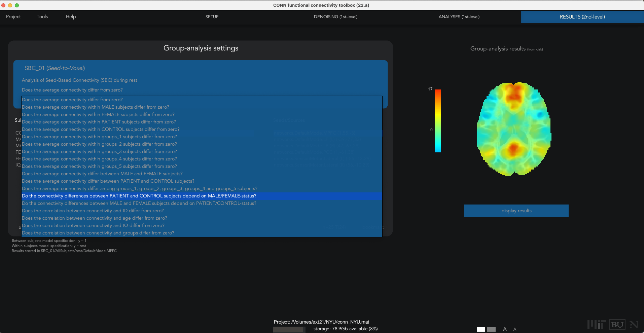Viewport: 644px width, 333px height.
Task: Click the brain connectivity map thumbnail
Action: 513,129
